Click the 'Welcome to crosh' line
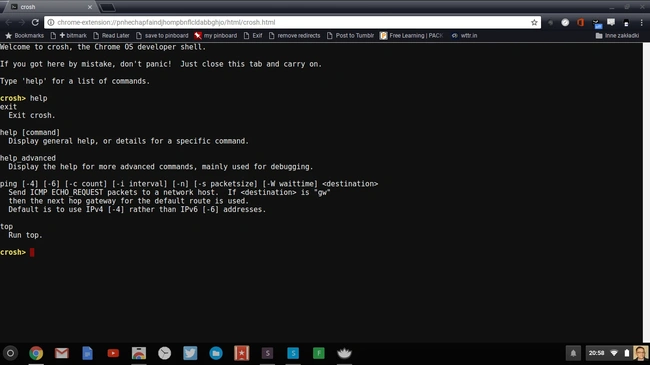650x365 pixels. tap(103, 47)
